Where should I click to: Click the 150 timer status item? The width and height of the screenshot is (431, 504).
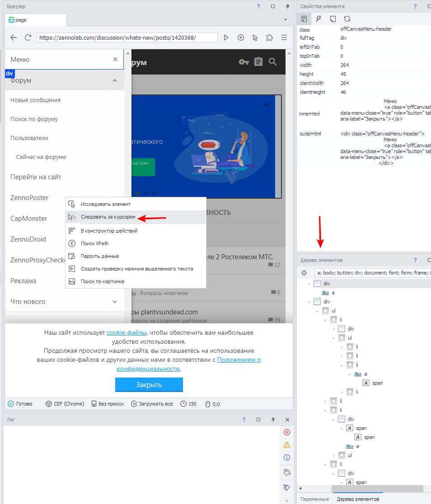[x=188, y=404]
